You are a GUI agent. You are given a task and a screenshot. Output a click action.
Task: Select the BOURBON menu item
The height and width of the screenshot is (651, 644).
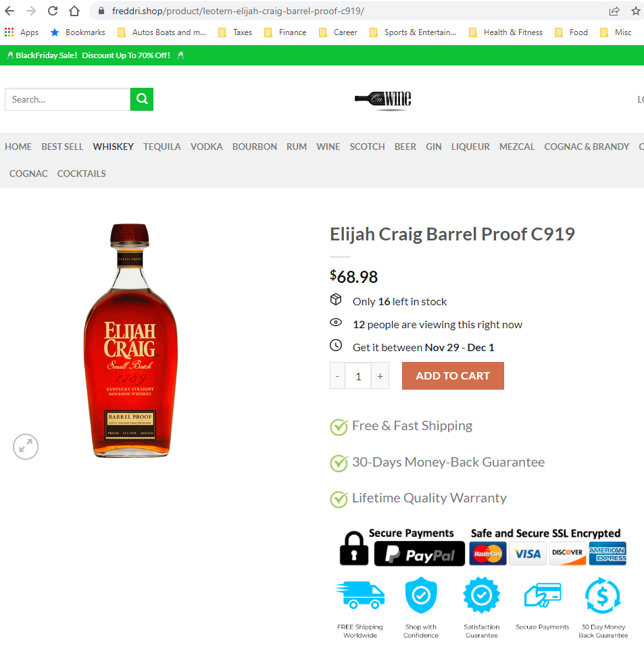pyautogui.click(x=254, y=147)
